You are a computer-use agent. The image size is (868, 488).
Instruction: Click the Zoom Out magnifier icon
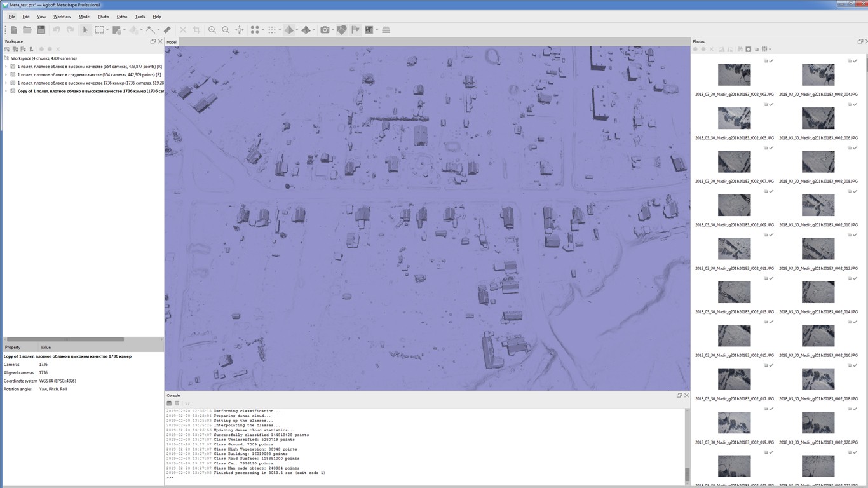(226, 30)
